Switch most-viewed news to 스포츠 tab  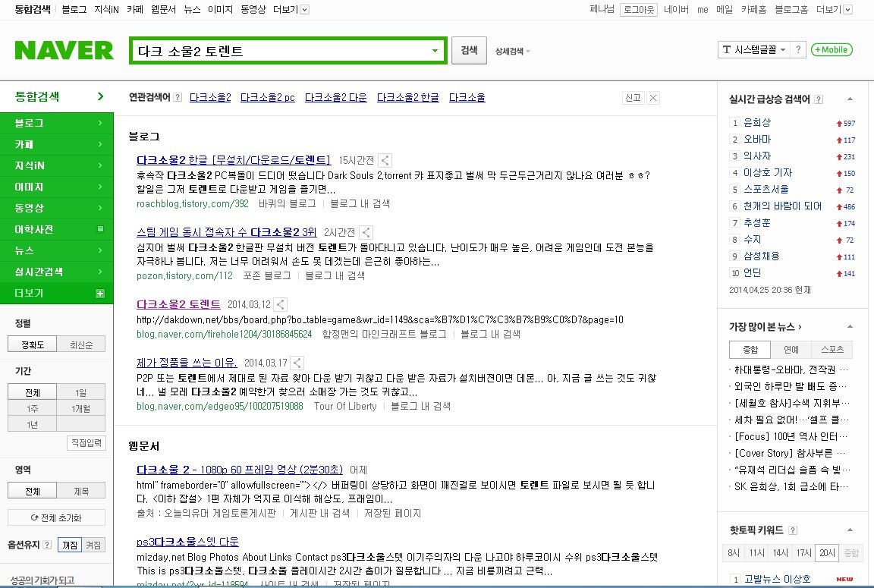click(x=832, y=350)
